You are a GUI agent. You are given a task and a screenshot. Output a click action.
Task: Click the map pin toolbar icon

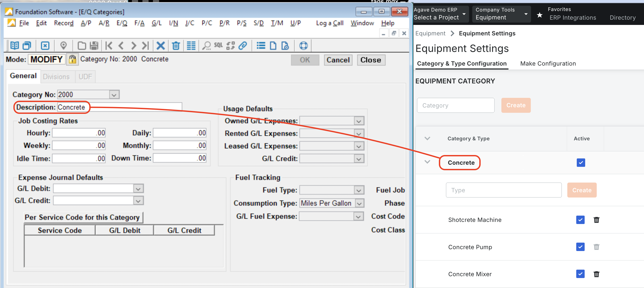63,46
